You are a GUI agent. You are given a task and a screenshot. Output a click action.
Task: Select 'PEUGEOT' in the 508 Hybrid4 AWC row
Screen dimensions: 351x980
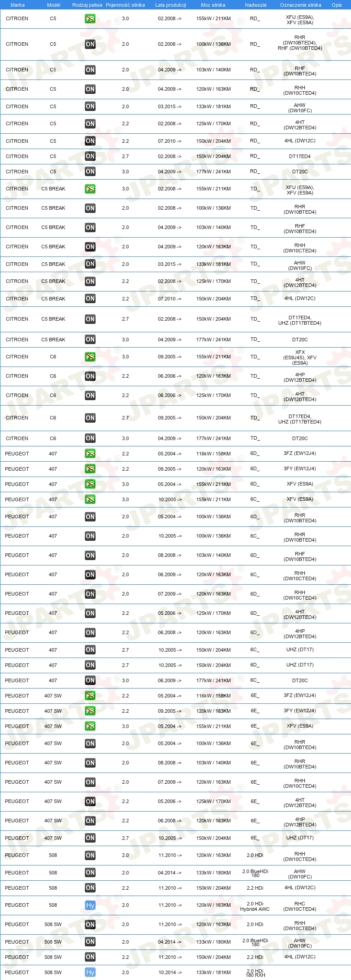point(17,905)
